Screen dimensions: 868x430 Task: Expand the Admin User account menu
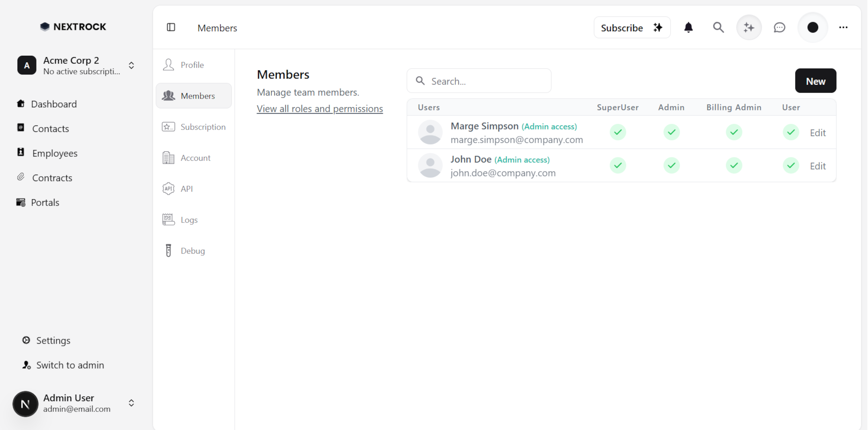132,404
